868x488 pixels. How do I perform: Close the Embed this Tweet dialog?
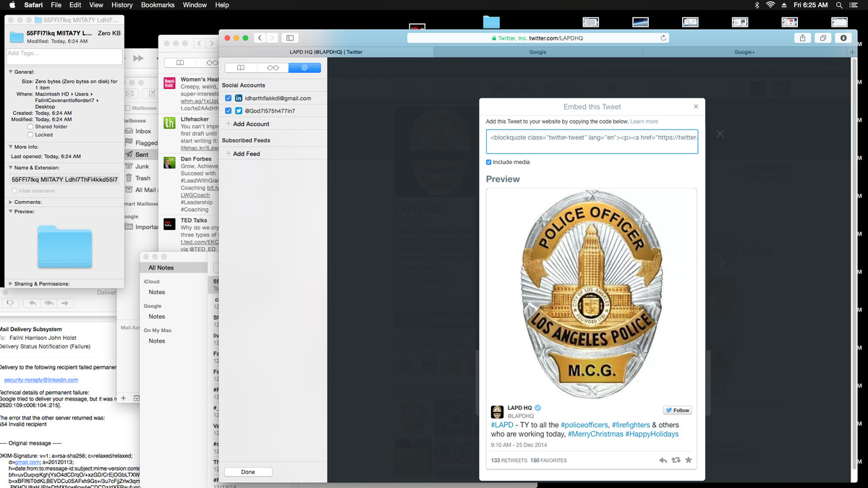[x=696, y=106]
